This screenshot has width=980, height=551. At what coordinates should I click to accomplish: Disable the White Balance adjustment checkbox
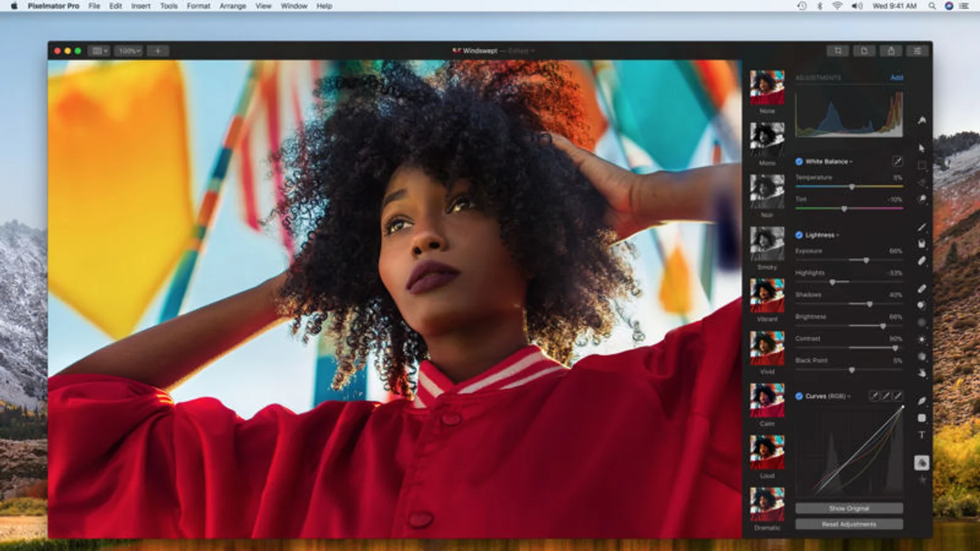point(799,162)
